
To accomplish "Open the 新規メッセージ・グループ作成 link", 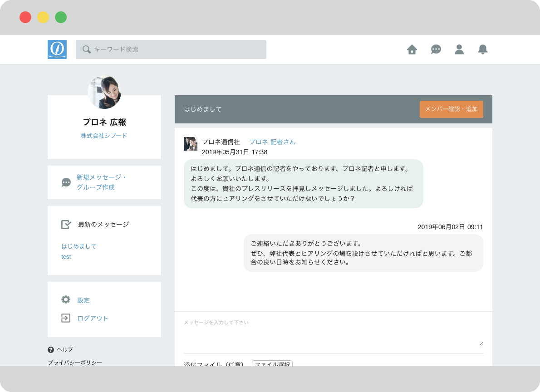I will coord(101,182).
